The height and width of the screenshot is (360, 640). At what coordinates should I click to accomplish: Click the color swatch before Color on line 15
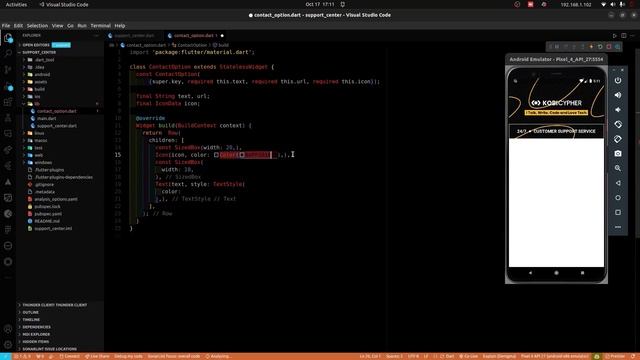click(216, 155)
